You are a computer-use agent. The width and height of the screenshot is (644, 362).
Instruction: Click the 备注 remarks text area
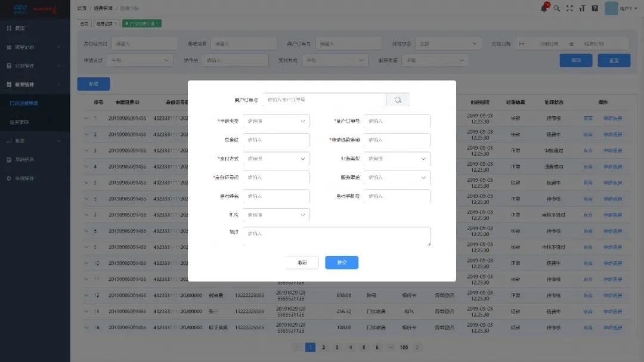[x=337, y=236]
